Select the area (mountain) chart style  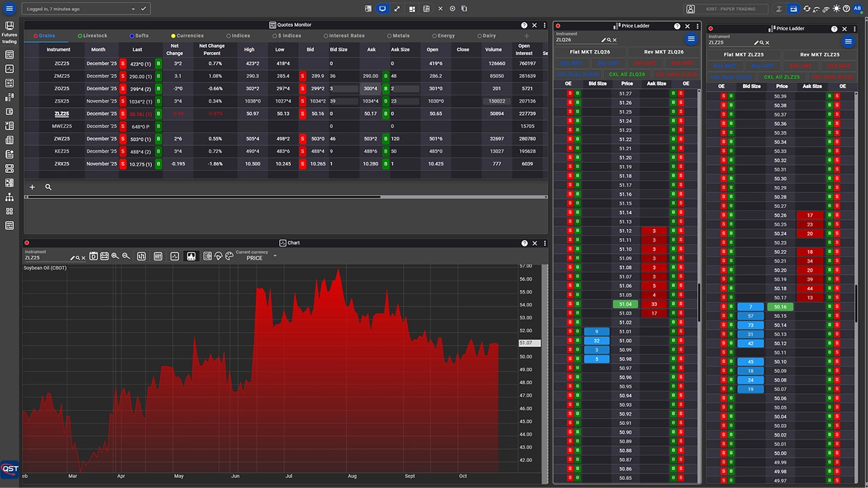pyautogui.click(x=192, y=256)
